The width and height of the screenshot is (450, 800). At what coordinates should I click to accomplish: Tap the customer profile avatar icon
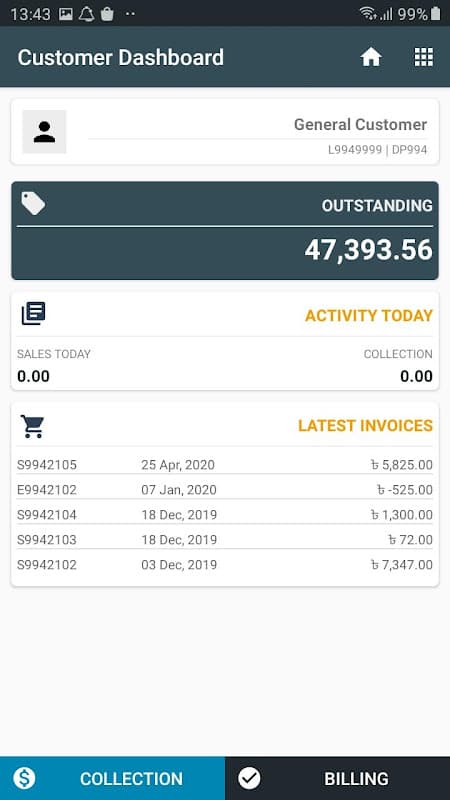pyautogui.click(x=44, y=132)
